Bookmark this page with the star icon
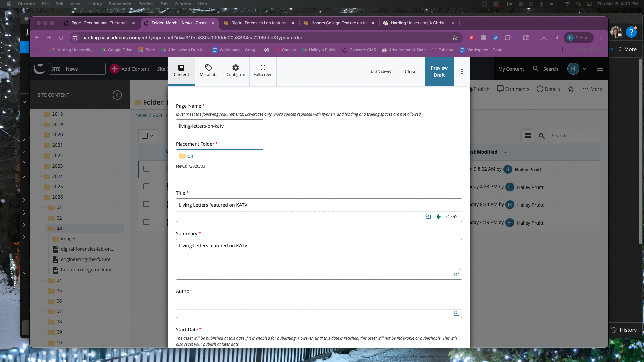This screenshot has height=362, width=644. click(x=454, y=38)
